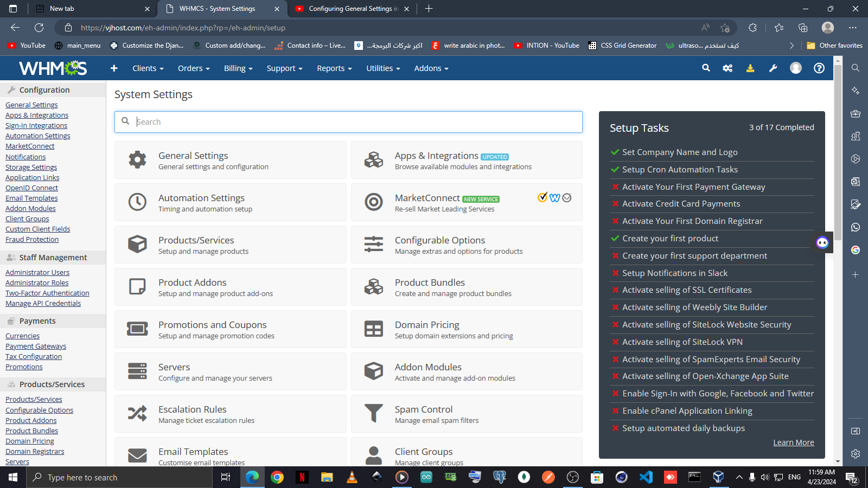The image size is (868, 488).
Task: Open the Utilities dropdown menu
Action: [383, 68]
